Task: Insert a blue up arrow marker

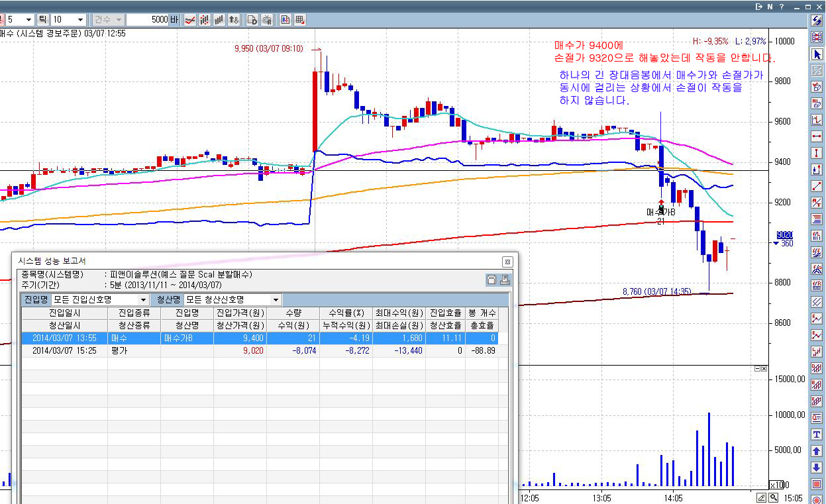Action: pyautogui.click(x=817, y=451)
